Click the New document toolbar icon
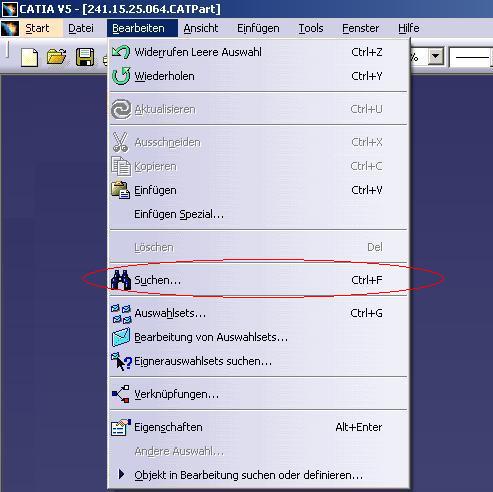This screenshot has height=492, width=493. pyautogui.click(x=30, y=57)
